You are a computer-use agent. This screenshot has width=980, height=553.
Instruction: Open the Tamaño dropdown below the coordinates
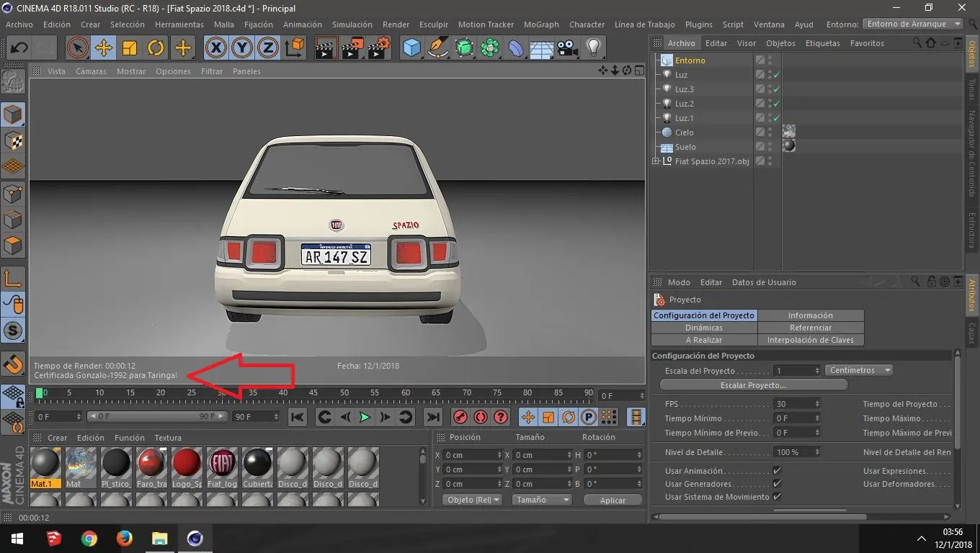click(x=542, y=500)
